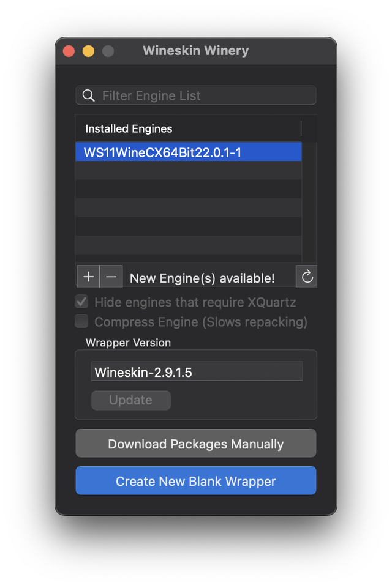Enable the Compress Engine checkbox
392x588 pixels.
(81, 321)
